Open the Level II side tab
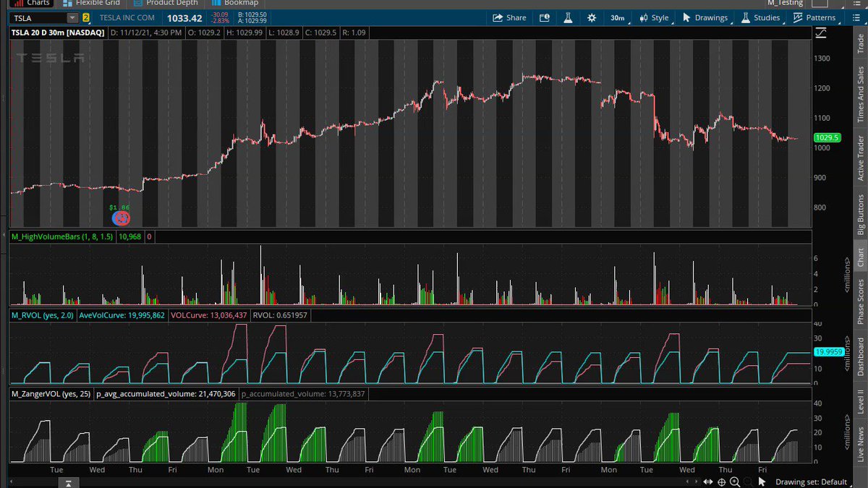Image resolution: width=868 pixels, height=488 pixels. (860, 402)
